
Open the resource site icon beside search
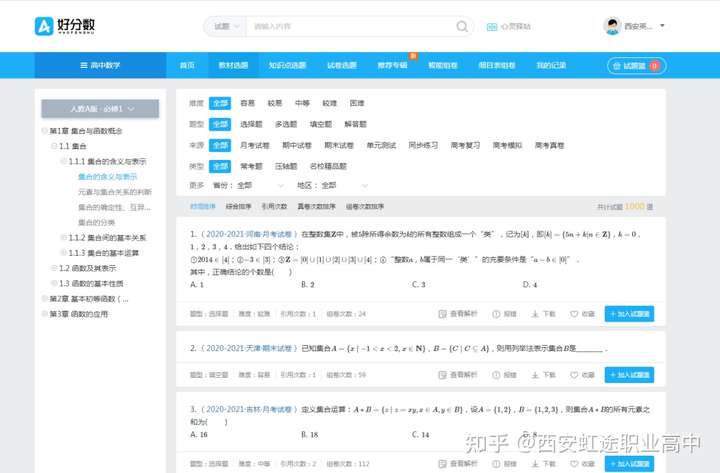(x=492, y=27)
